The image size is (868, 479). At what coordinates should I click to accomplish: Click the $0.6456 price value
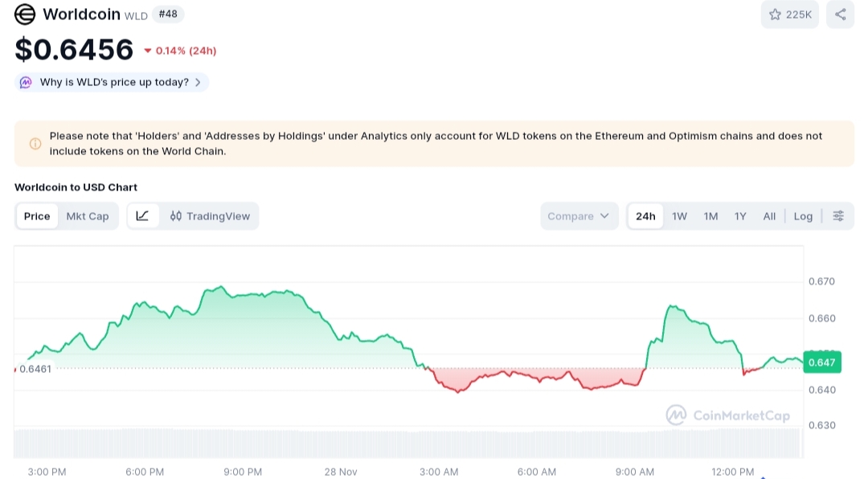click(x=74, y=49)
